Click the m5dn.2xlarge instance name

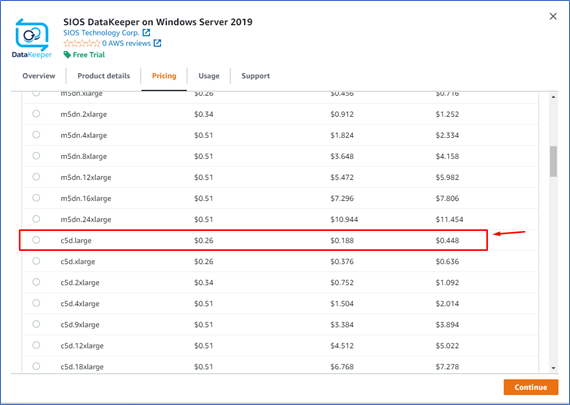84,115
